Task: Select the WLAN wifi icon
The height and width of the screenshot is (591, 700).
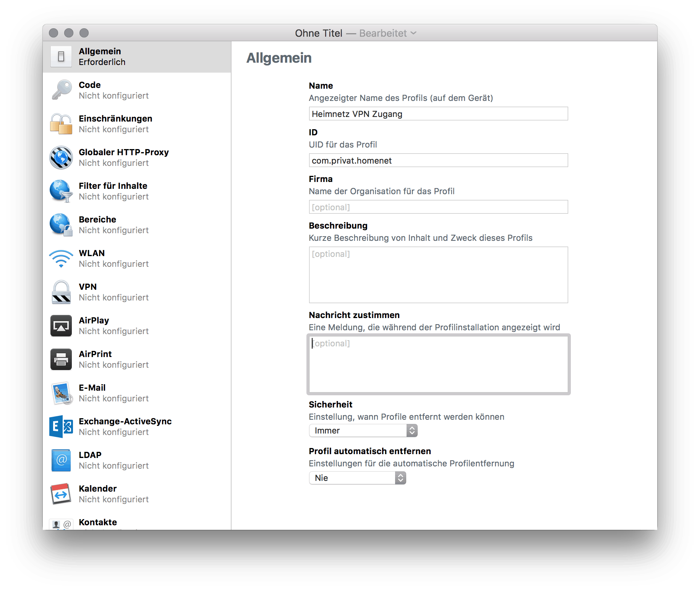Action: click(61, 258)
